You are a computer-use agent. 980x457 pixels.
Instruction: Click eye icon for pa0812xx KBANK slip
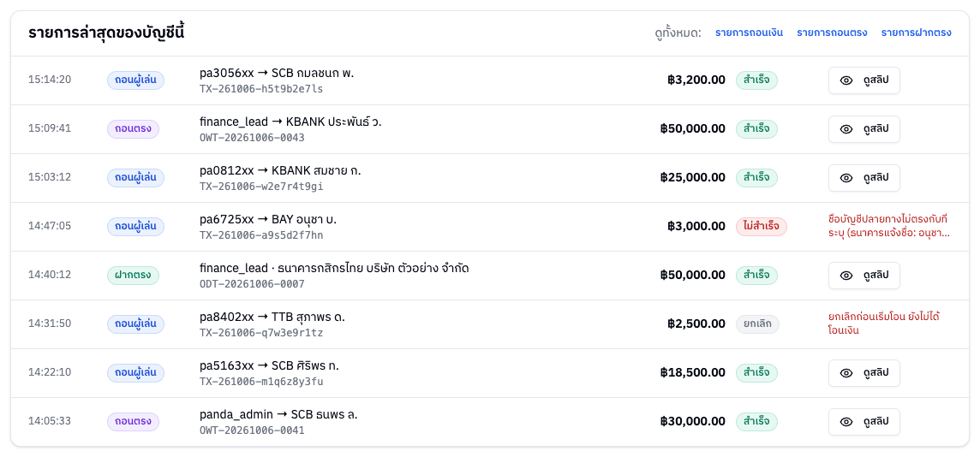tap(846, 178)
